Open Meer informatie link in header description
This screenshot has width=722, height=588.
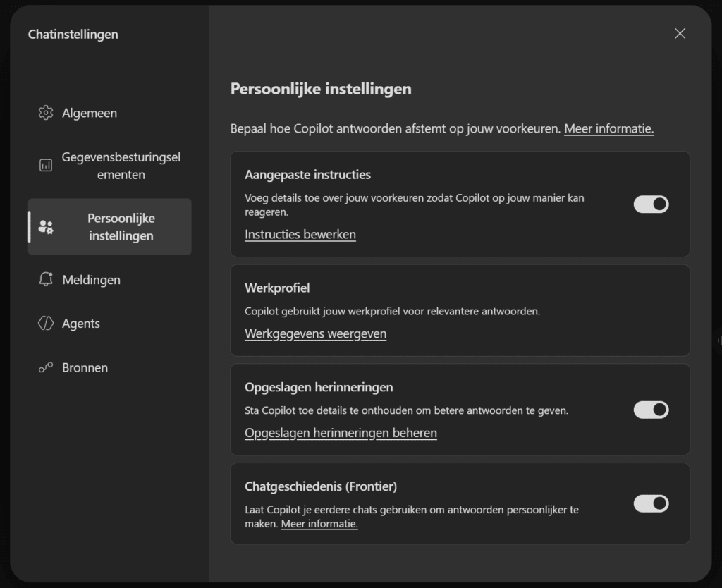608,128
